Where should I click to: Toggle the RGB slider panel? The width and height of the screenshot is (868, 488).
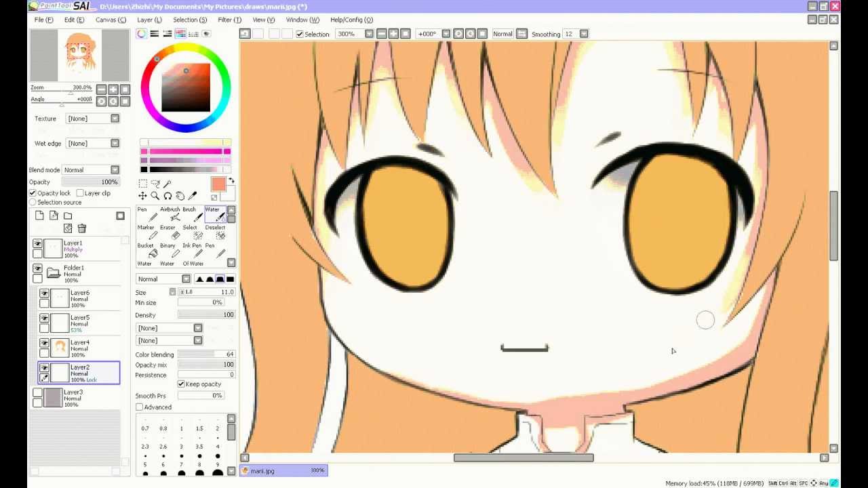pos(155,34)
